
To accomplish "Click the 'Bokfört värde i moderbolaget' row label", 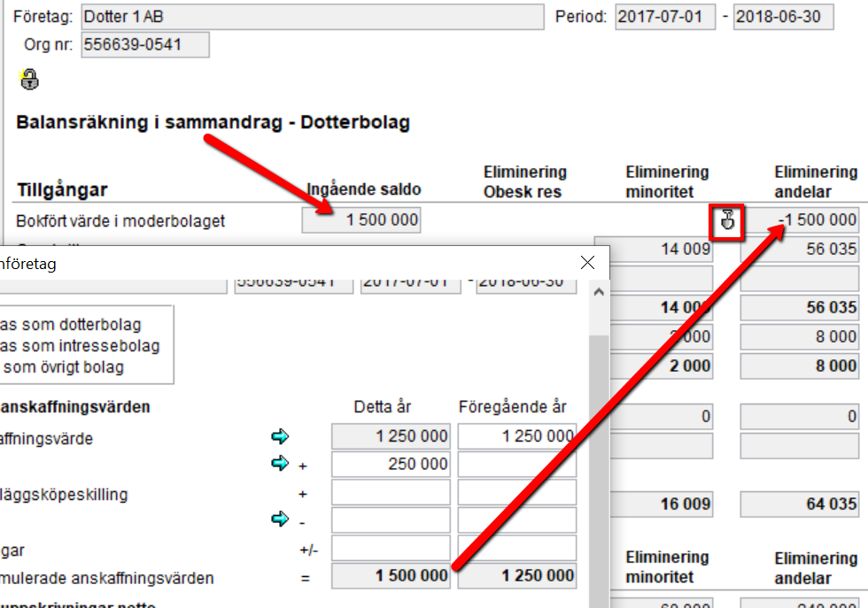I will click(x=120, y=221).
